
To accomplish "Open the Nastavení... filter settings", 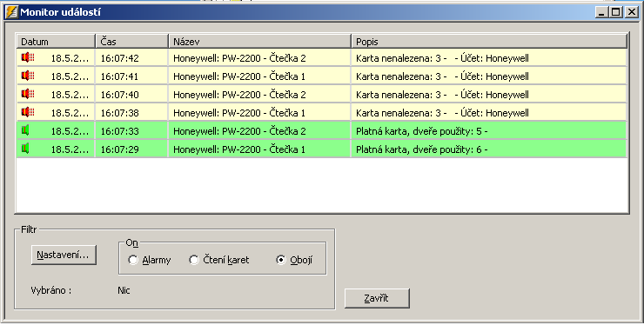I will [64, 255].
